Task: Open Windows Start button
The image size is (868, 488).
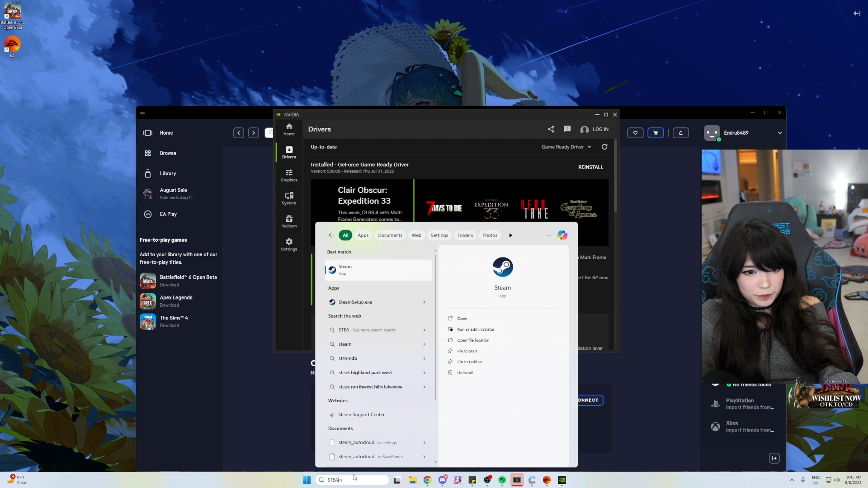Action: pyautogui.click(x=307, y=480)
